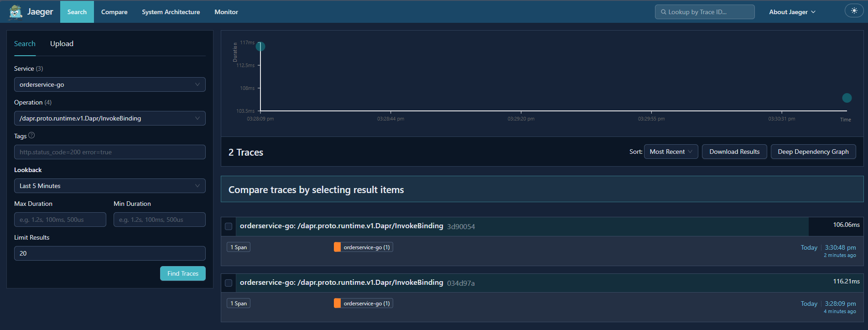The height and width of the screenshot is (330, 868).
Task: Click the Download Results button
Action: (x=734, y=152)
